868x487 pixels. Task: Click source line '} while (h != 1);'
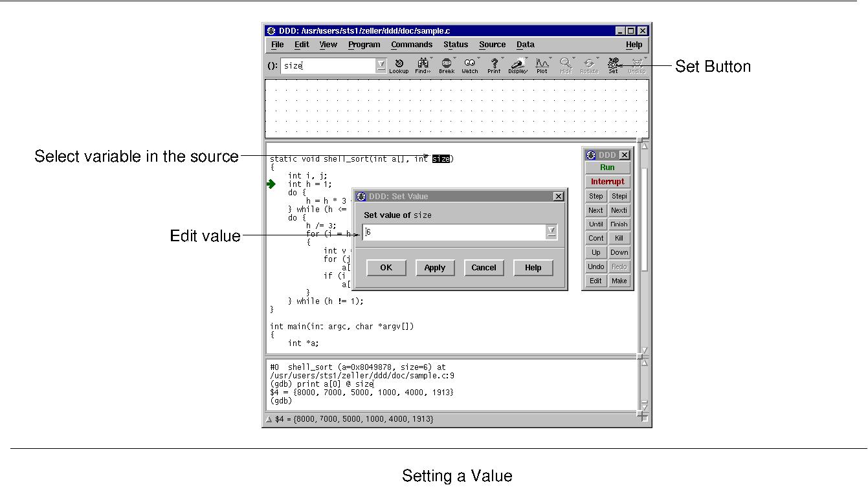[326, 301]
